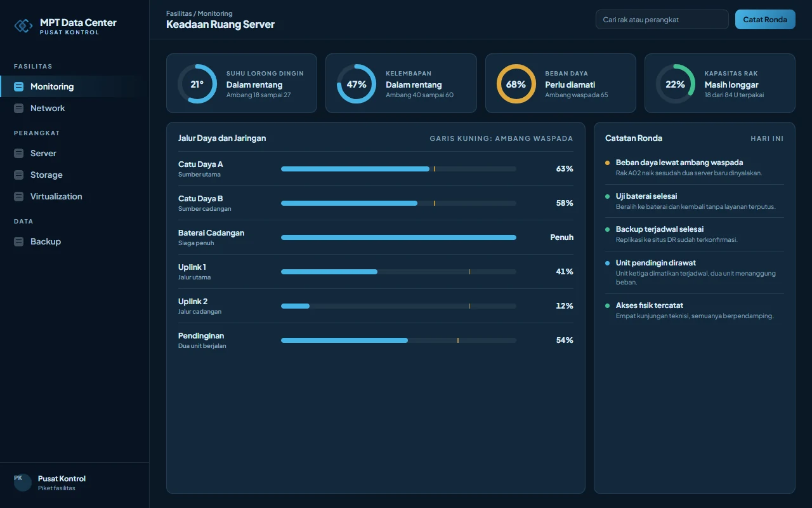The width and height of the screenshot is (812, 508).
Task: Navigate to Virtualization label
Action: [56, 196]
